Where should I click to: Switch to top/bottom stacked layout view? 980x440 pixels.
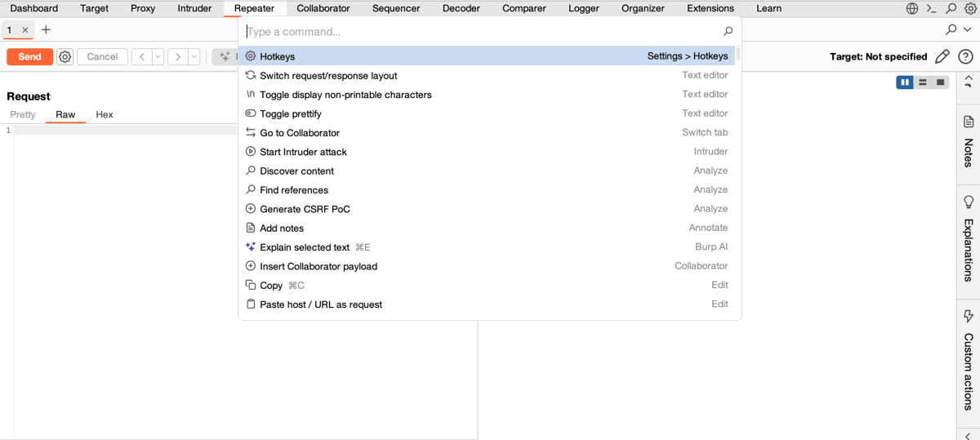pos(922,82)
